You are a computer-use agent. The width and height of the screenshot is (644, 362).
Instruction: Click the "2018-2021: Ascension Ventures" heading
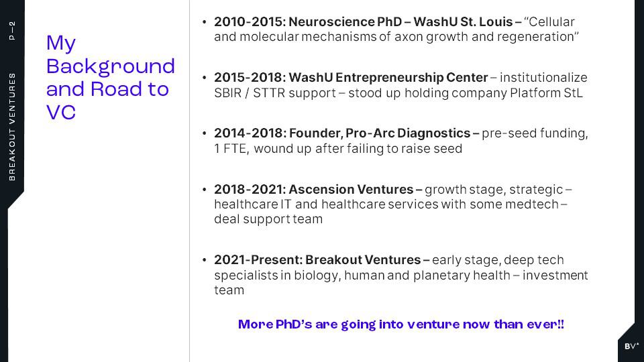(x=313, y=189)
